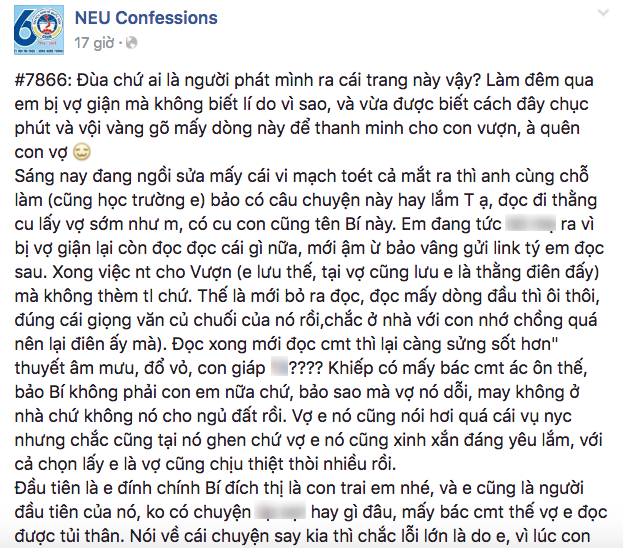
Task: Open NEU Confessions page profile picture
Action: pos(39,30)
